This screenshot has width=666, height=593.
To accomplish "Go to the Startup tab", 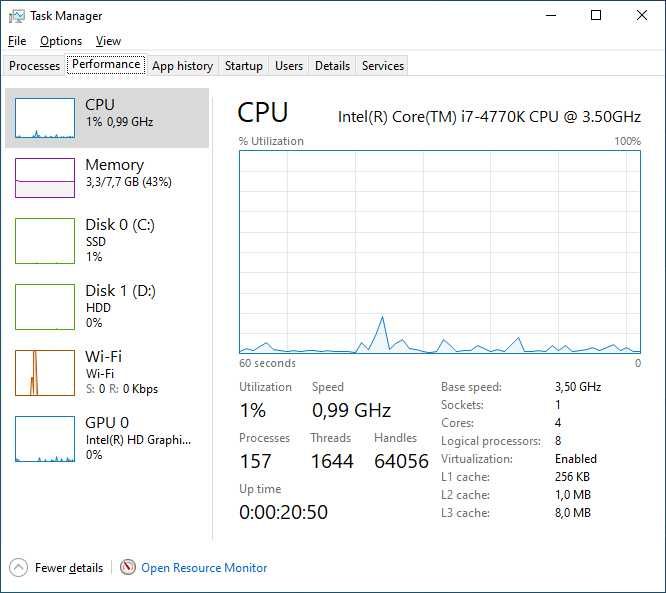I will tap(243, 66).
